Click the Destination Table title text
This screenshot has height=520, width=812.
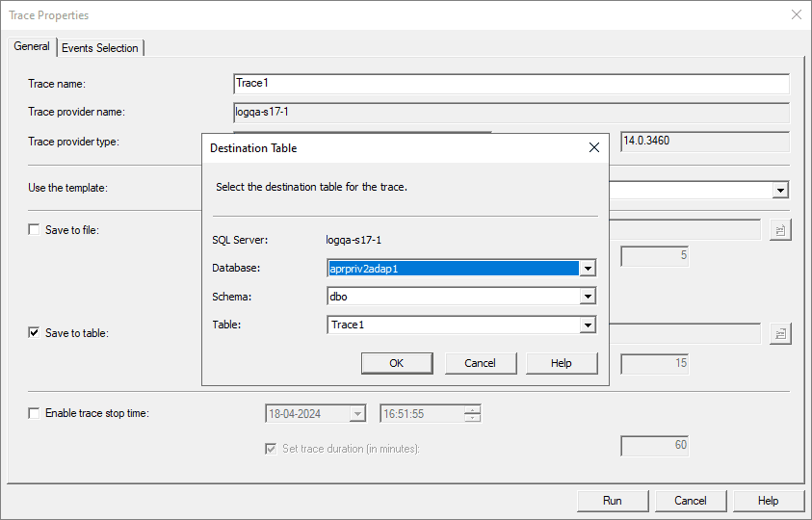point(253,148)
